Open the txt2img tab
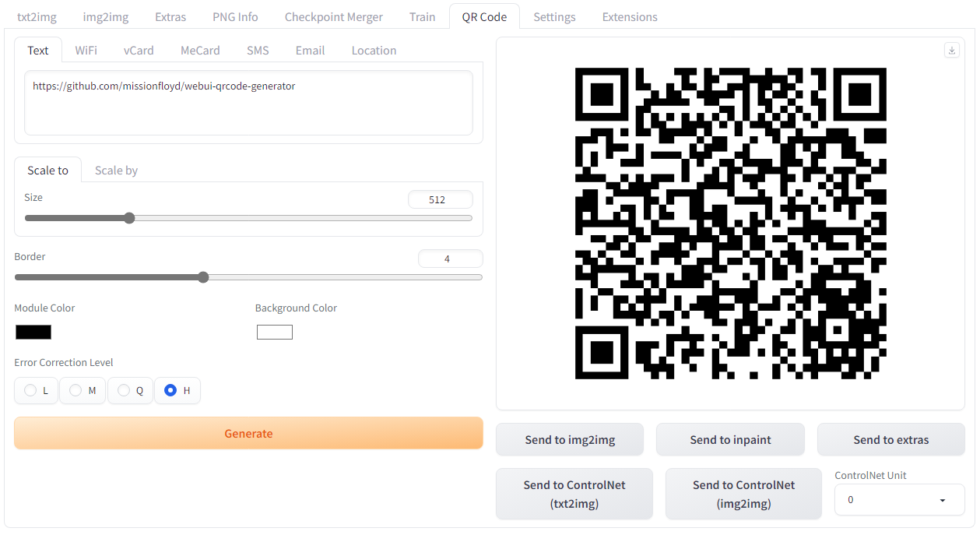This screenshot has width=980, height=535. 37,17
